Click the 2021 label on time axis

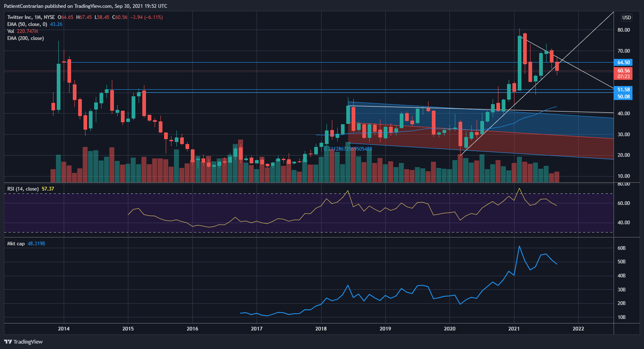click(514, 328)
